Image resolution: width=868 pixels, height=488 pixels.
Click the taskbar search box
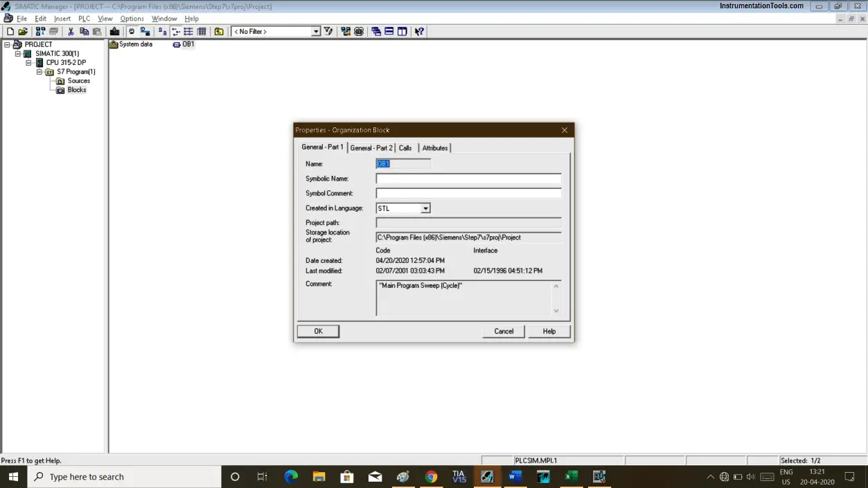coord(124,476)
